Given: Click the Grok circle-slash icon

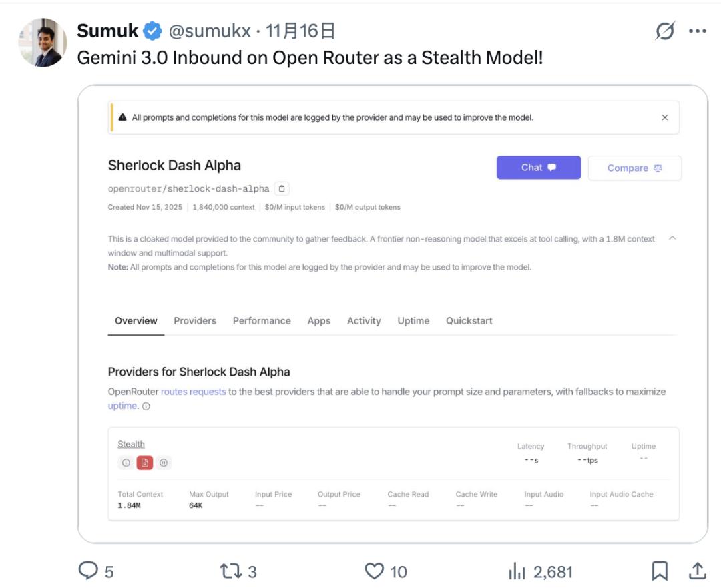Looking at the screenshot, I should pos(665,31).
